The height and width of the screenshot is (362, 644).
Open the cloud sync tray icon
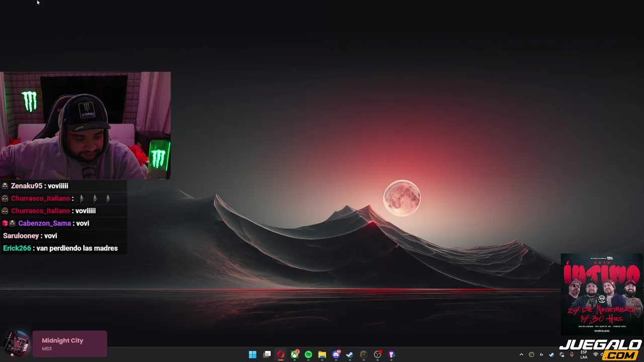pyautogui.click(x=562, y=354)
